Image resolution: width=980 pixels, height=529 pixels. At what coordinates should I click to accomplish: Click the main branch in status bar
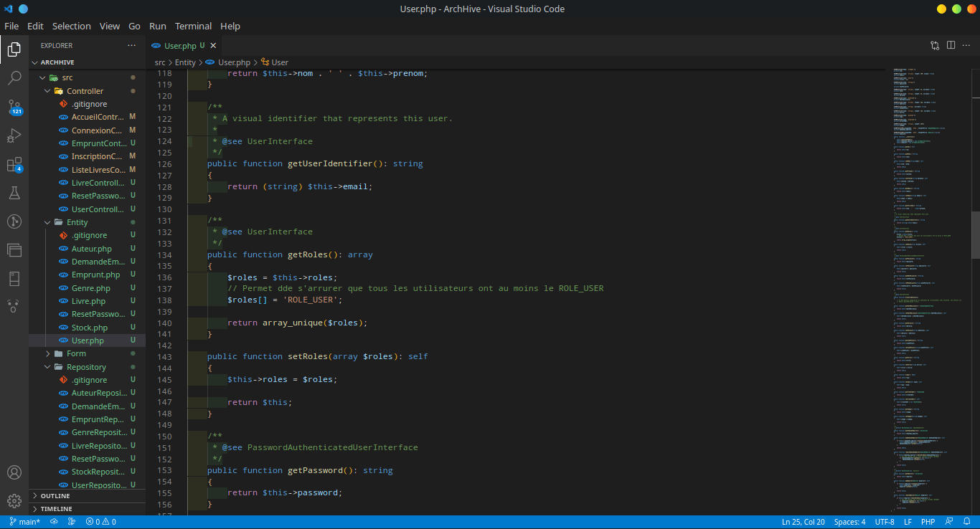(25, 522)
